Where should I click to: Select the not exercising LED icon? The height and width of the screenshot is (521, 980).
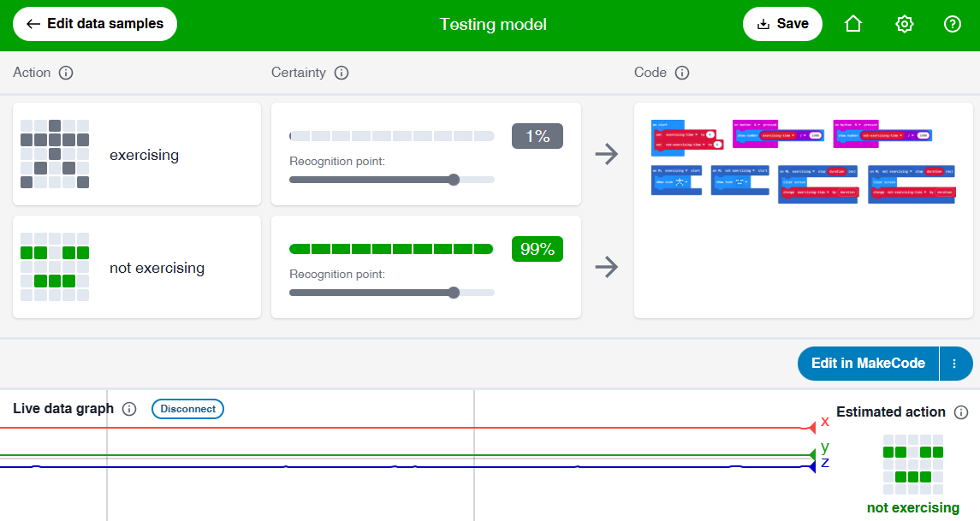click(x=55, y=267)
